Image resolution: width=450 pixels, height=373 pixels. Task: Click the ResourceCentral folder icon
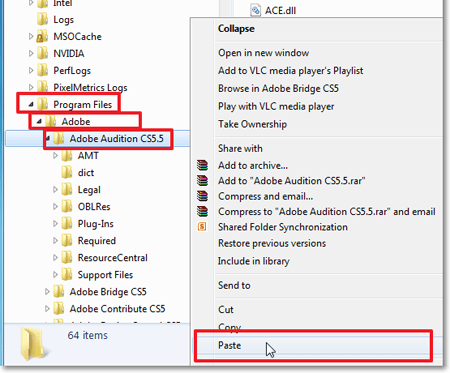(67, 257)
